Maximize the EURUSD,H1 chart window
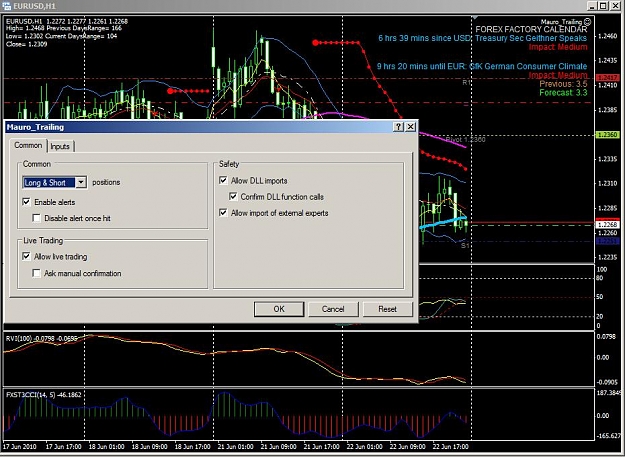The image size is (625, 457). (603, 6)
